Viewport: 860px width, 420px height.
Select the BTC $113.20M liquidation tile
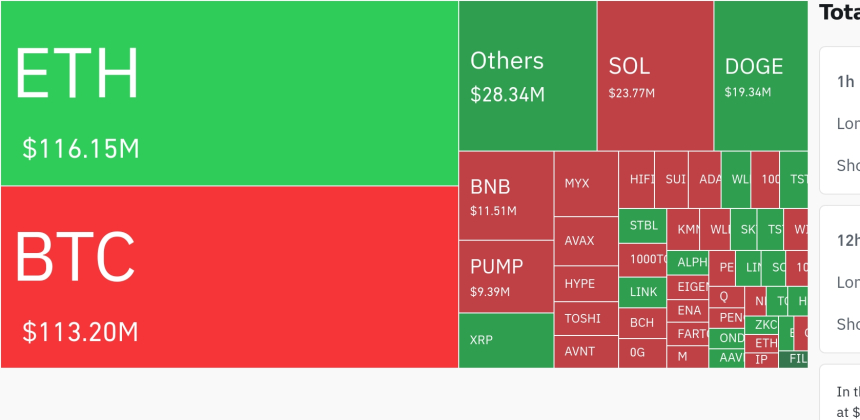tap(229, 277)
